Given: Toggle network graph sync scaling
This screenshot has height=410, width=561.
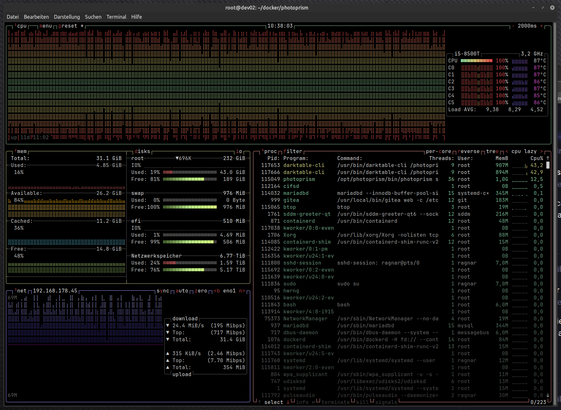Looking at the screenshot, I should click(163, 291).
